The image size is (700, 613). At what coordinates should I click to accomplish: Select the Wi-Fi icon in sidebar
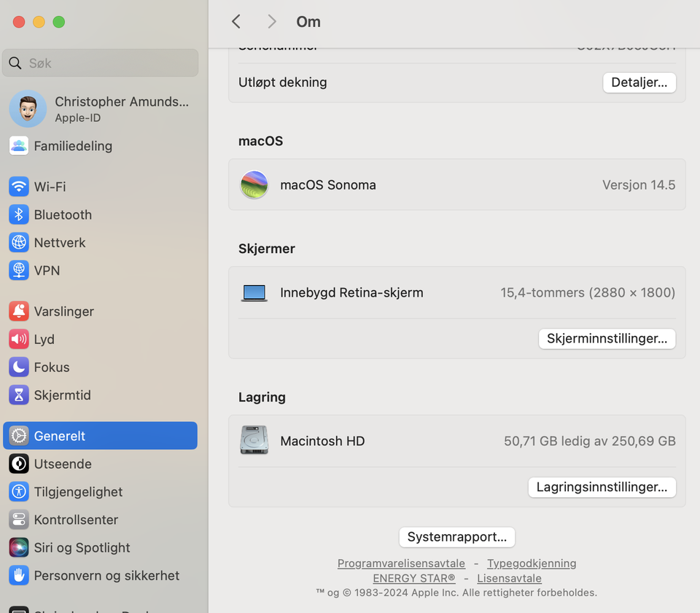(x=19, y=187)
